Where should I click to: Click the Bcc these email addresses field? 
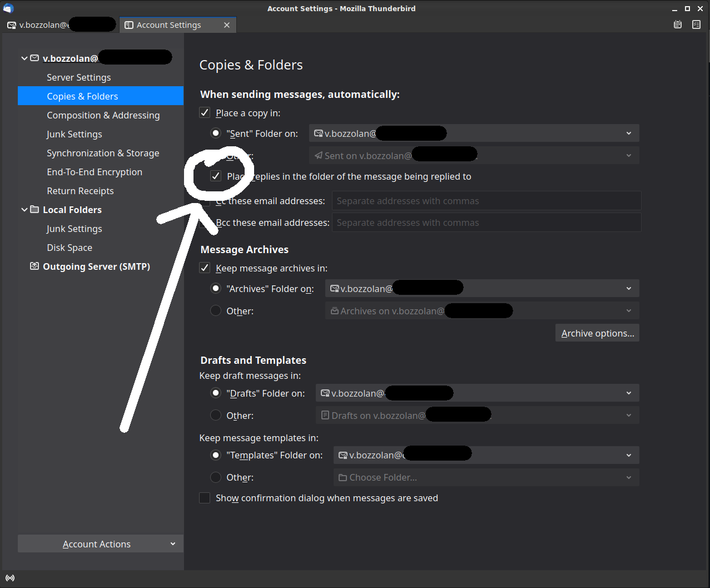[x=486, y=223]
